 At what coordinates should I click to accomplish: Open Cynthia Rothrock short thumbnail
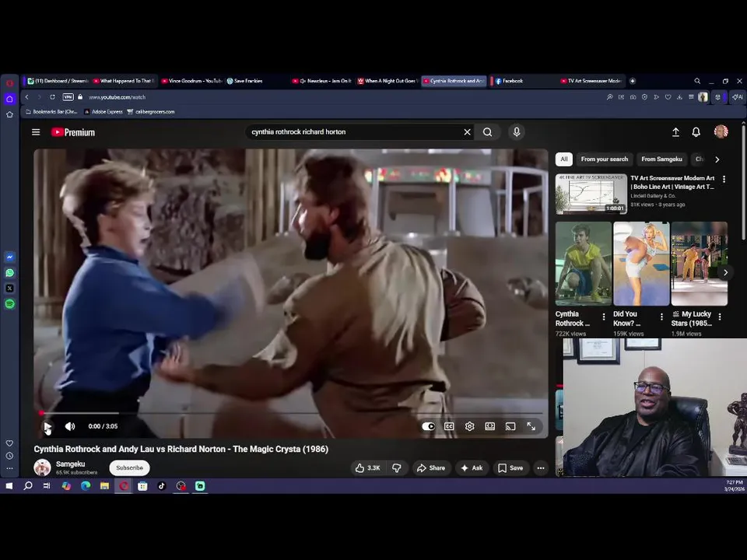pyautogui.click(x=583, y=264)
